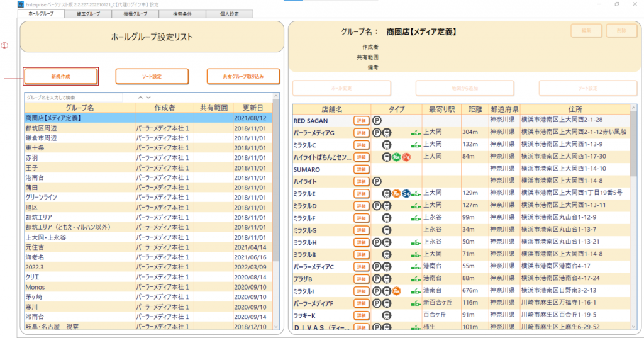Click green icon in ミラクルH row

point(416,242)
